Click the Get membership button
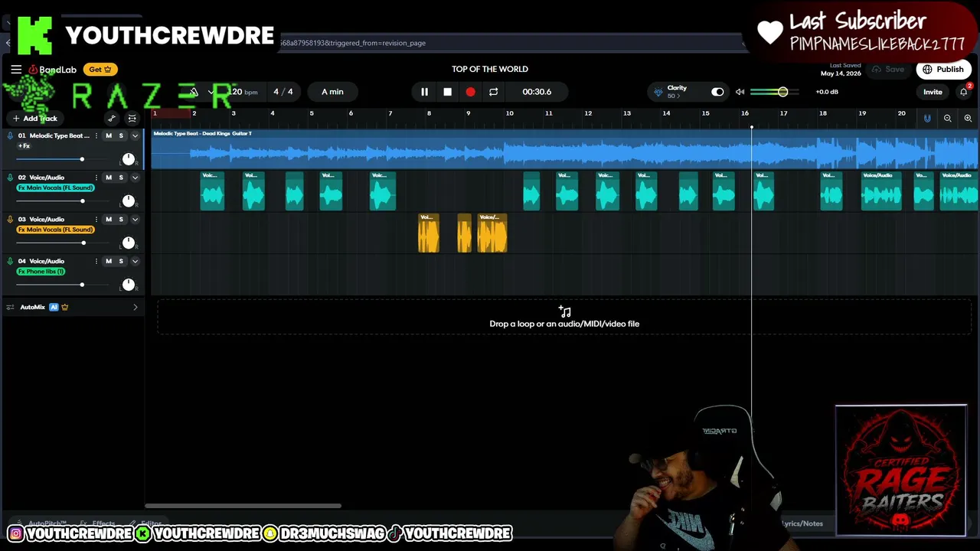Screen dimensions: 980x551 (x=100, y=70)
